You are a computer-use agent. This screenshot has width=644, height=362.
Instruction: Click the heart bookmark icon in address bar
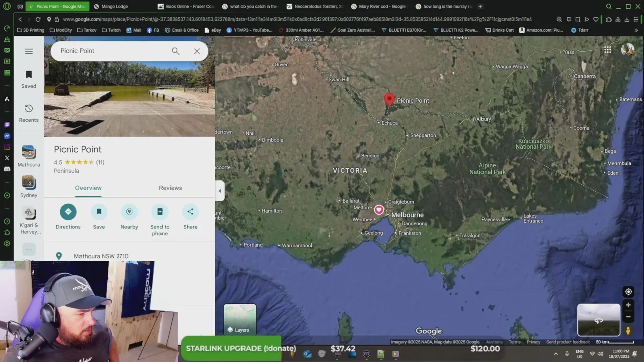596,19
